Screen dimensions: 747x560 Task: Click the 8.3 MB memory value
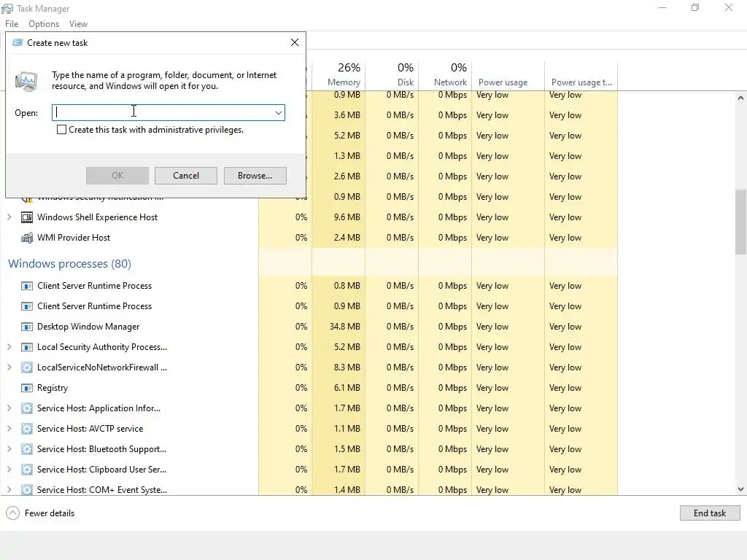[x=347, y=367]
